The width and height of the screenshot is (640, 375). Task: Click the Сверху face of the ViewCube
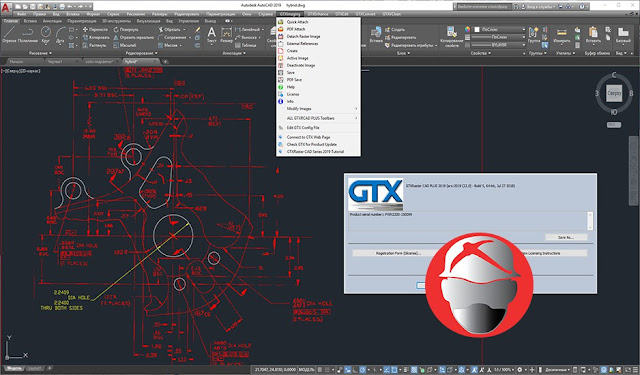pos(614,93)
